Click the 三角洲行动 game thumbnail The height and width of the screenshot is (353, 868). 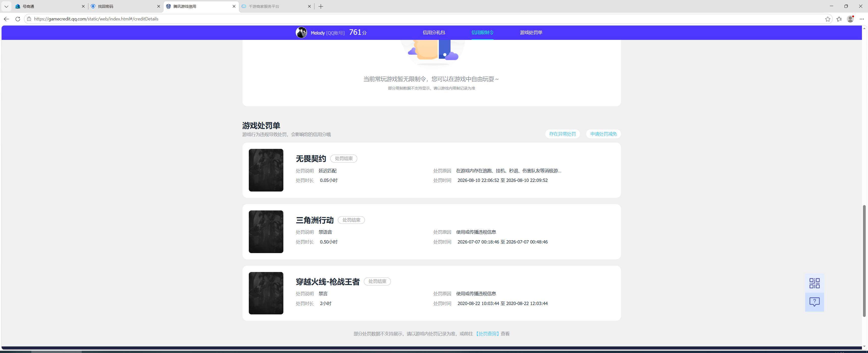tap(266, 232)
